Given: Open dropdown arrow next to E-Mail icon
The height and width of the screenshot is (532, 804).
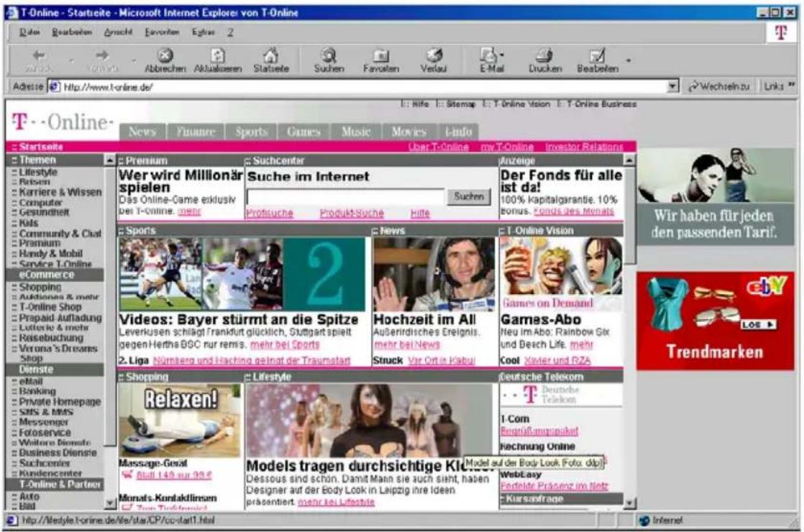Looking at the screenshot, I should pos(502,55).
